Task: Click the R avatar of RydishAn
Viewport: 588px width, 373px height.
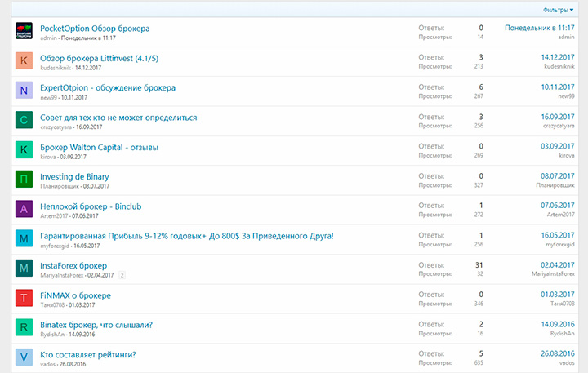Action: point(24,327)
